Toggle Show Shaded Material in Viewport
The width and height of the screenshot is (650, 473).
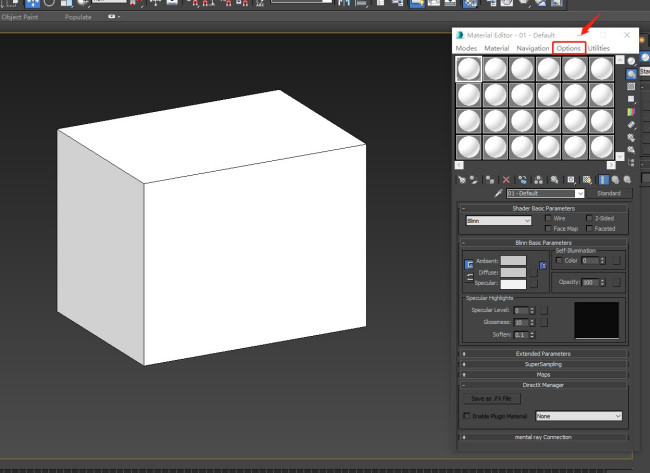(x=587, y=179)
